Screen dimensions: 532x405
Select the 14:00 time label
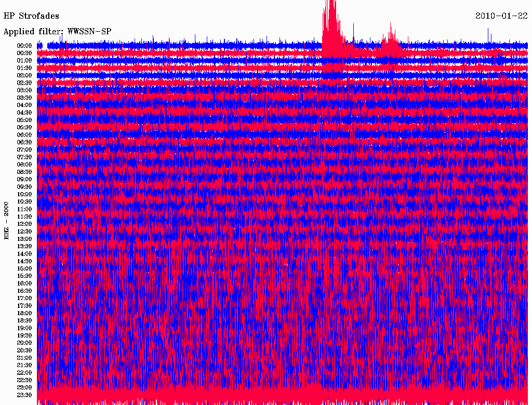click(24, 254)
